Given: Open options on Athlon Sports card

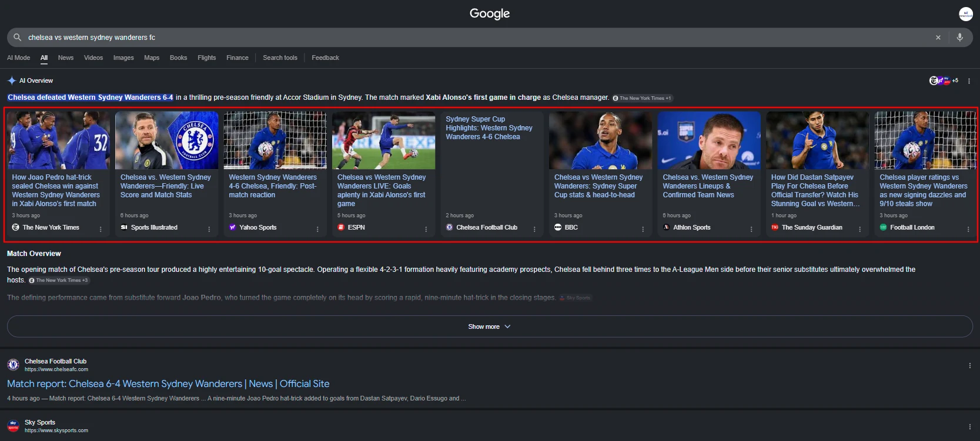Looking at the screenshot, I should click(751, 230).
